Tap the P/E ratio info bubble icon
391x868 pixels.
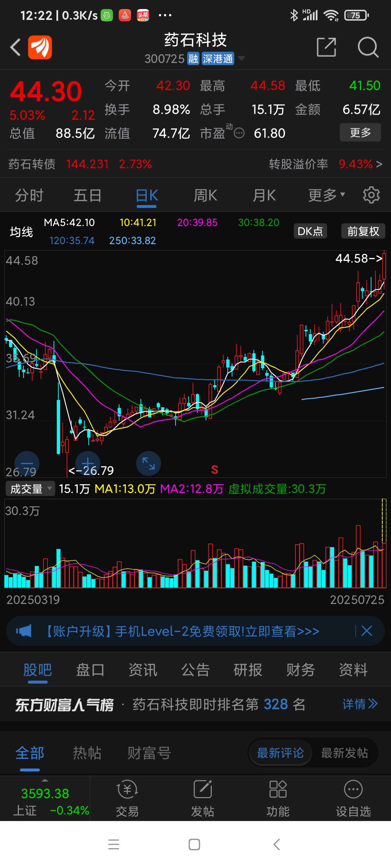[239, 133]
